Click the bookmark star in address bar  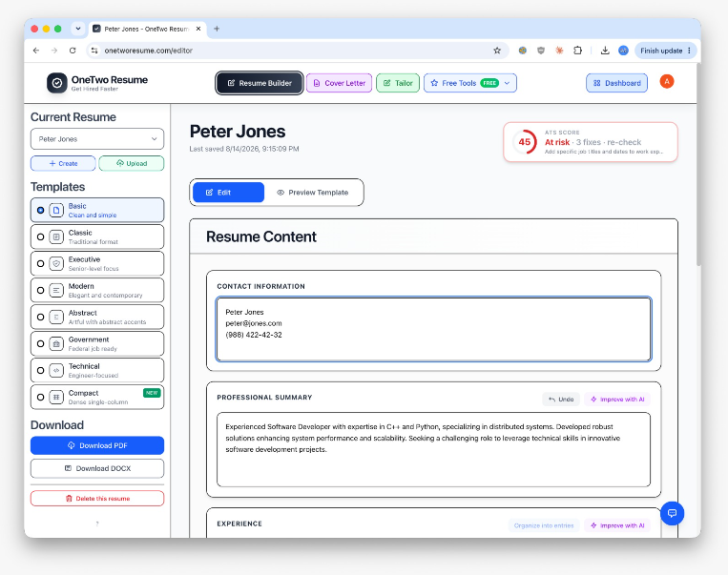coord(497,51)
